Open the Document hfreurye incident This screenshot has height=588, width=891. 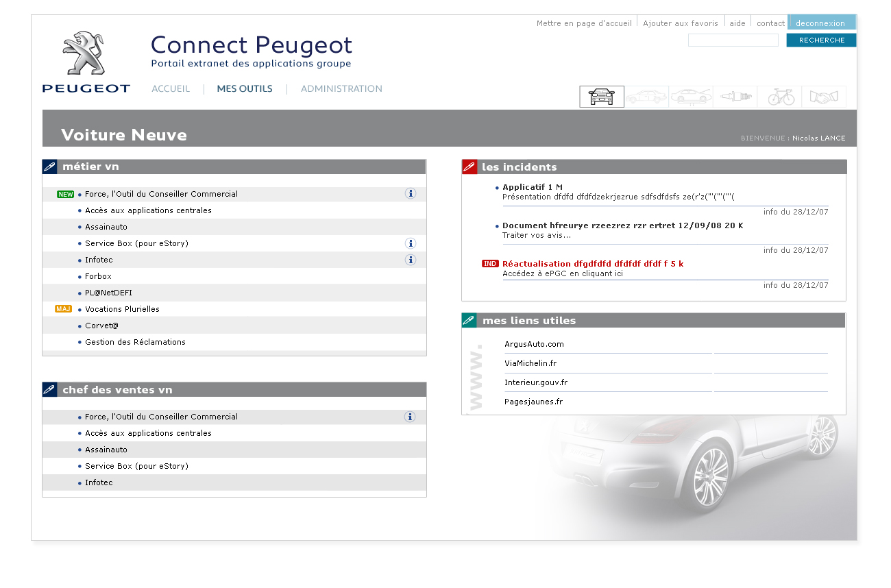pos(623,225)
